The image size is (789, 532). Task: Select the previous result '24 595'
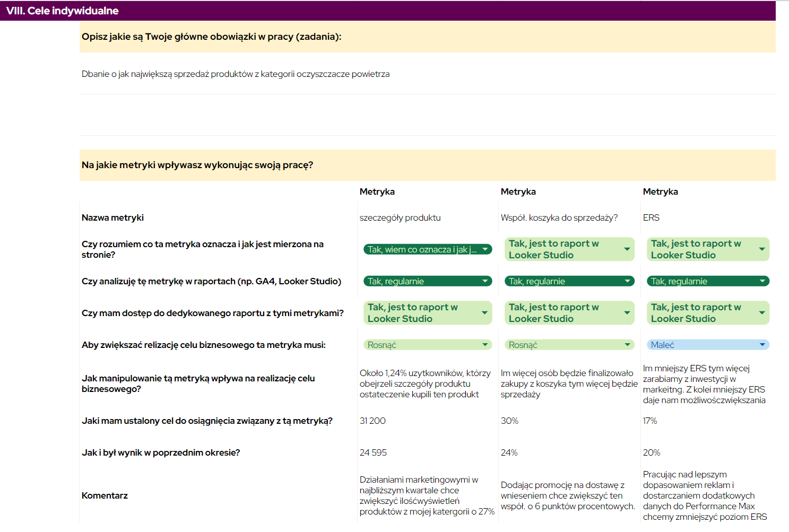click(373, 452)
